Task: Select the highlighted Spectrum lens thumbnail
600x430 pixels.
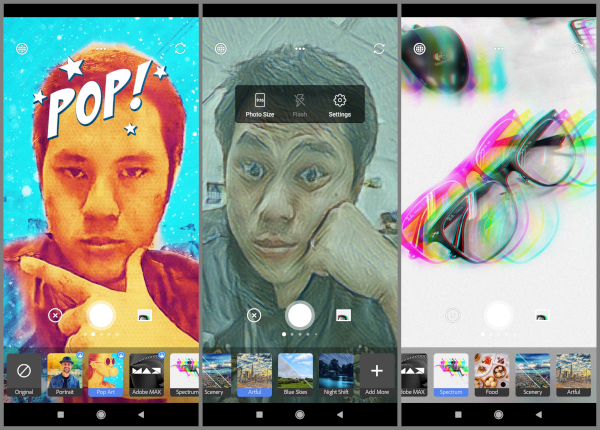Action: (451, 375)
